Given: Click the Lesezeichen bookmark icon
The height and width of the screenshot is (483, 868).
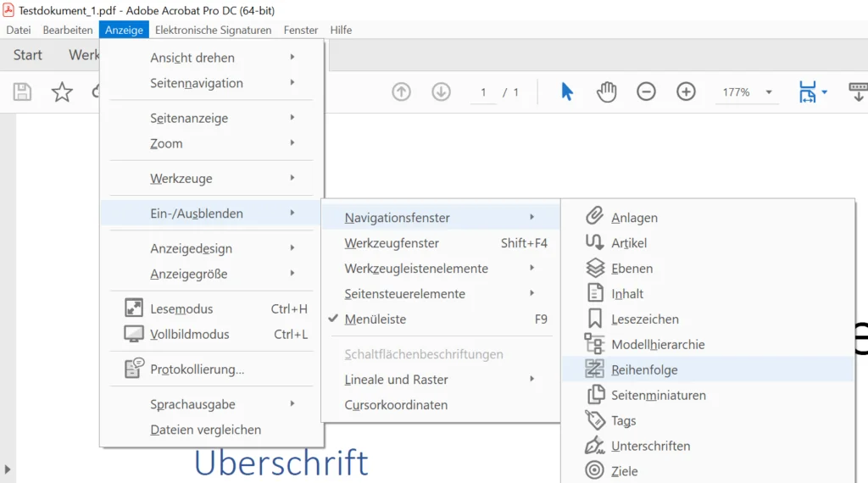Looking at the screenshot, I should 595,319.
